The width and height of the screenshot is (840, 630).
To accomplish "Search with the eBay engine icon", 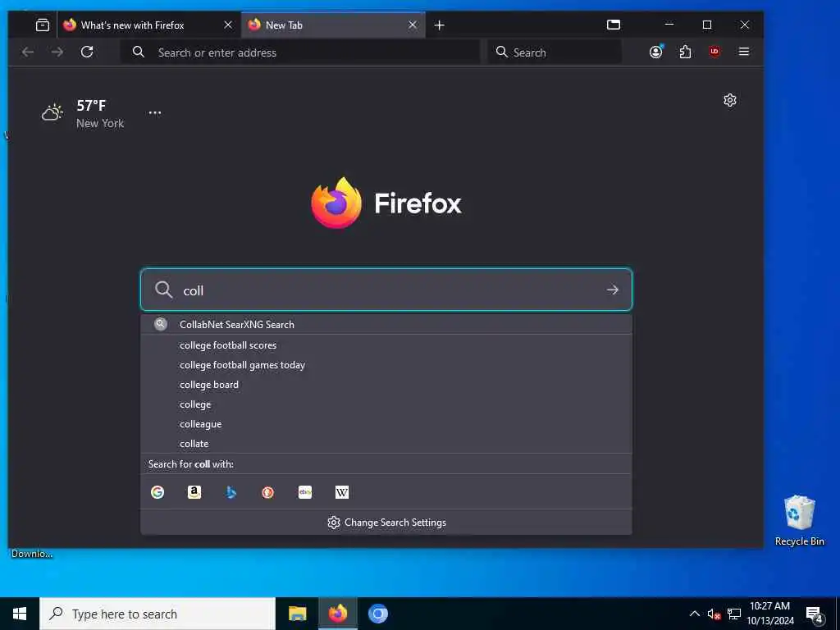I will (305, 492).
